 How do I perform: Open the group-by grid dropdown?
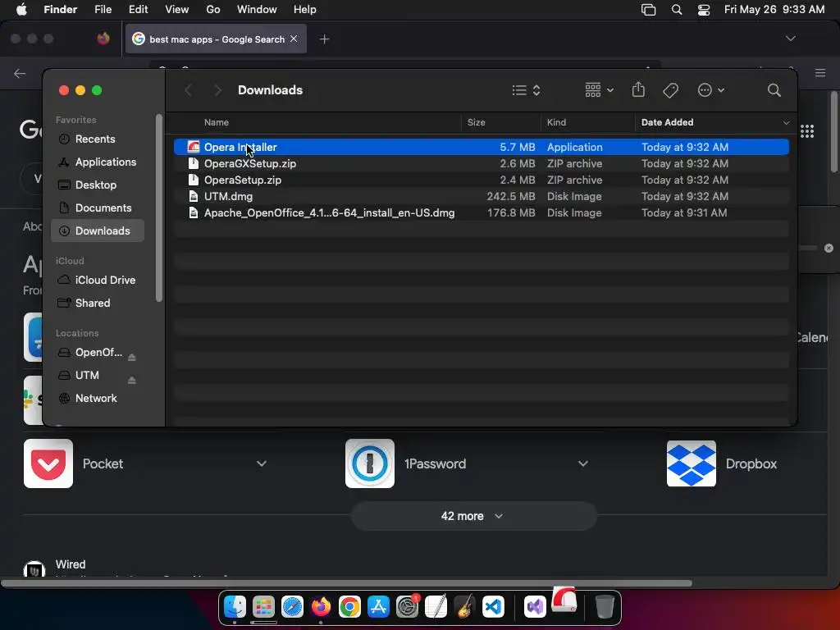[599, 90]
